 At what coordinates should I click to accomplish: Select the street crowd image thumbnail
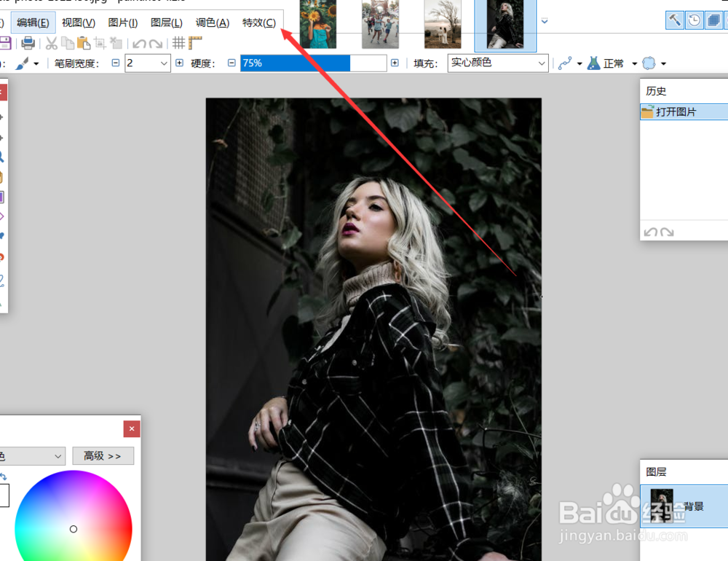point(380,24)
